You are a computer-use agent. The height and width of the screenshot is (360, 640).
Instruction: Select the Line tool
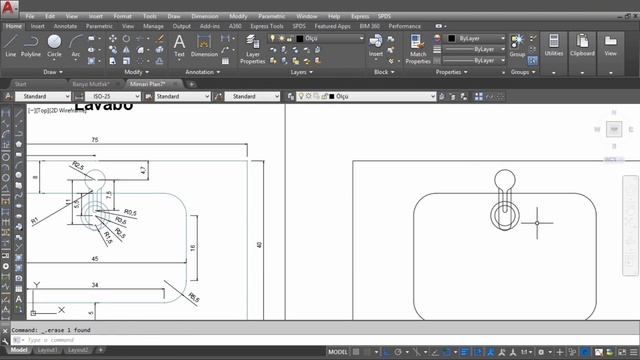coord(11,46)
